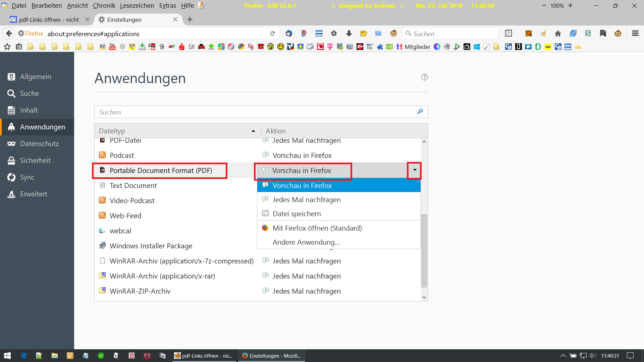Open the Sicherheit settings section

(35, 161)
